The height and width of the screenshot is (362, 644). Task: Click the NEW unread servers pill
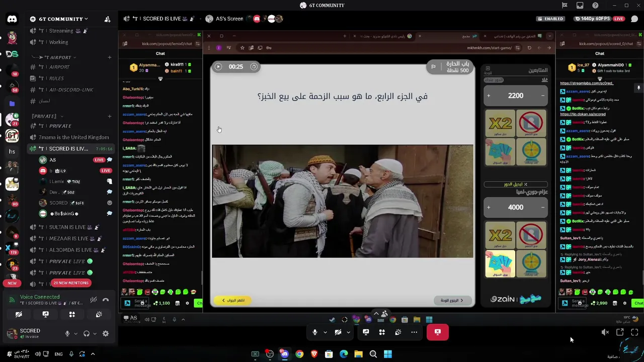point(12,283)
